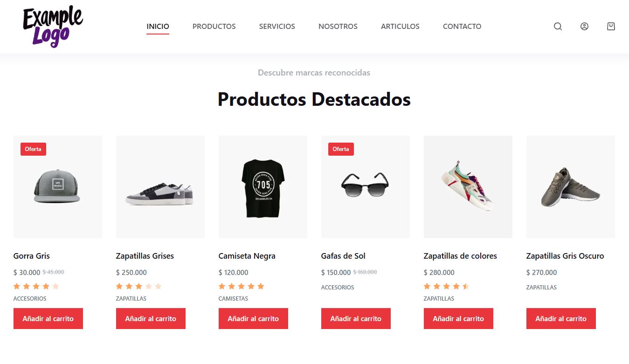Click the Oferta badge on Gafas de Sol
629x364 pixels.
341,149
